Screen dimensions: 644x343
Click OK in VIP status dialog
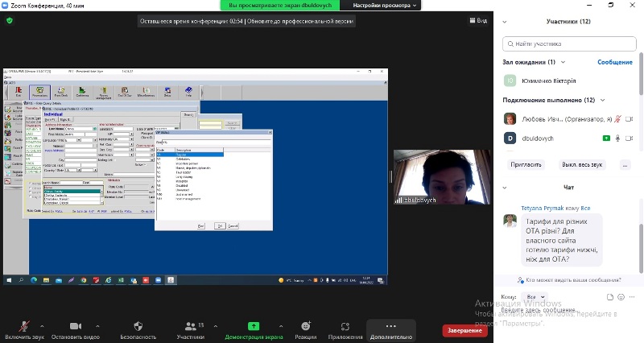pos(220,226)
